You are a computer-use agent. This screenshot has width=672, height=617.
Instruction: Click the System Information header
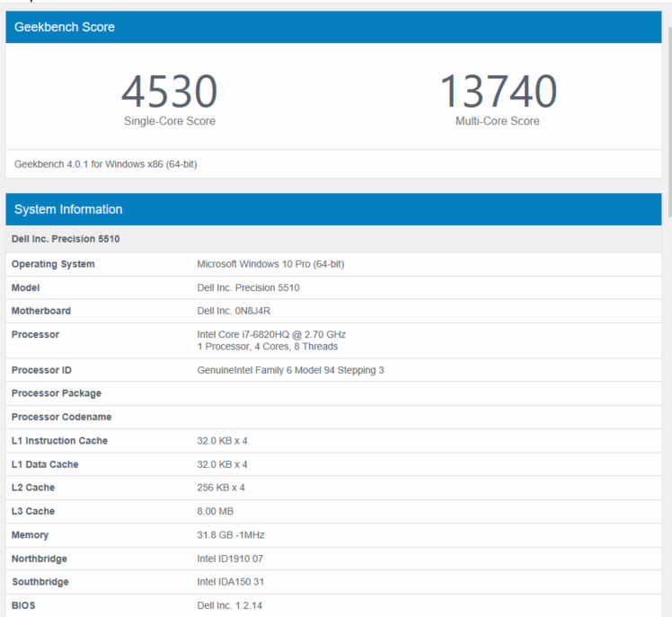(333, 209)
